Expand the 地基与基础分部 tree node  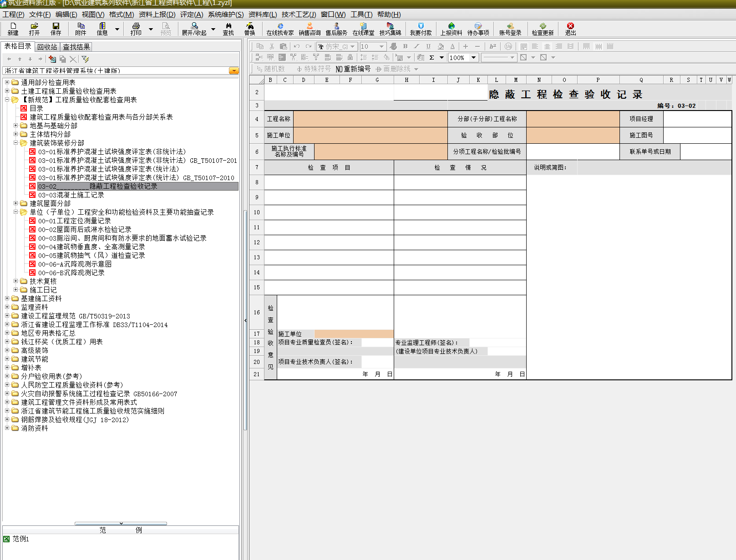[16, 126]
